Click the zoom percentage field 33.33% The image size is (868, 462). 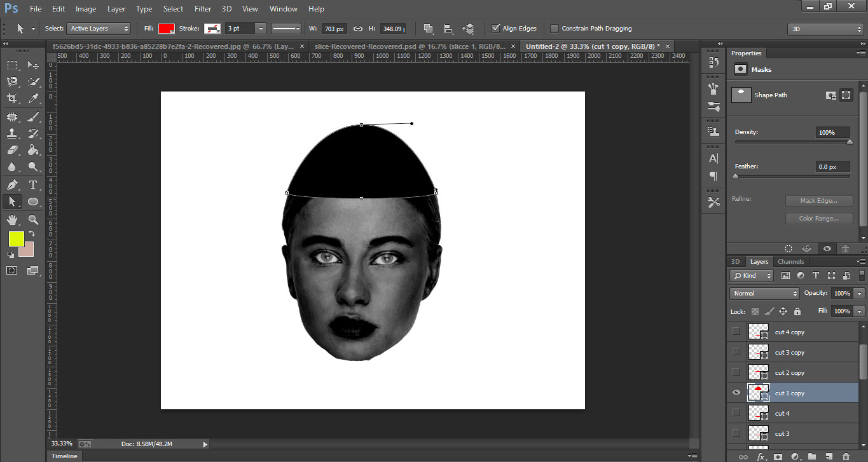pyautogui.click(x=62, y=444)
